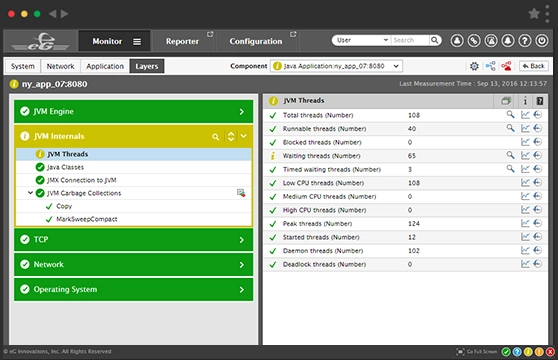Click the search magnifier in the top bar

(x=435, y=40)
